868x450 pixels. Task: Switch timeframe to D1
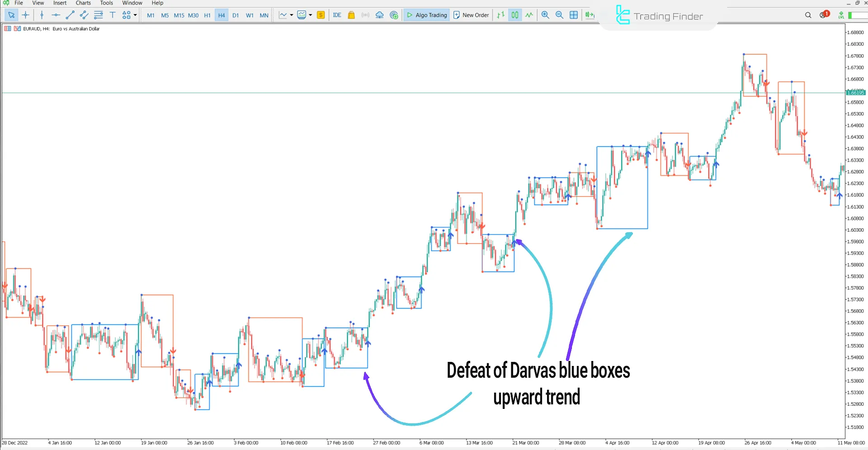point(236,15)
